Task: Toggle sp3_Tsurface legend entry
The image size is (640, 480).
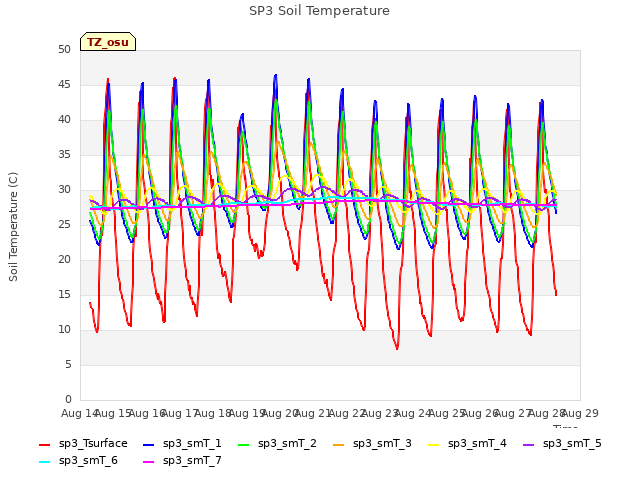Action: (x=83, y=444)
